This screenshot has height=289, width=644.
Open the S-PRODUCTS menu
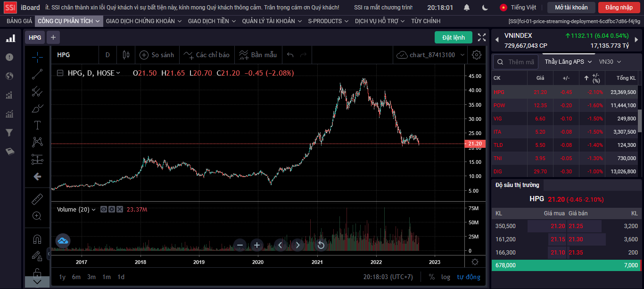pyautogui.click(x=328, y=21)
